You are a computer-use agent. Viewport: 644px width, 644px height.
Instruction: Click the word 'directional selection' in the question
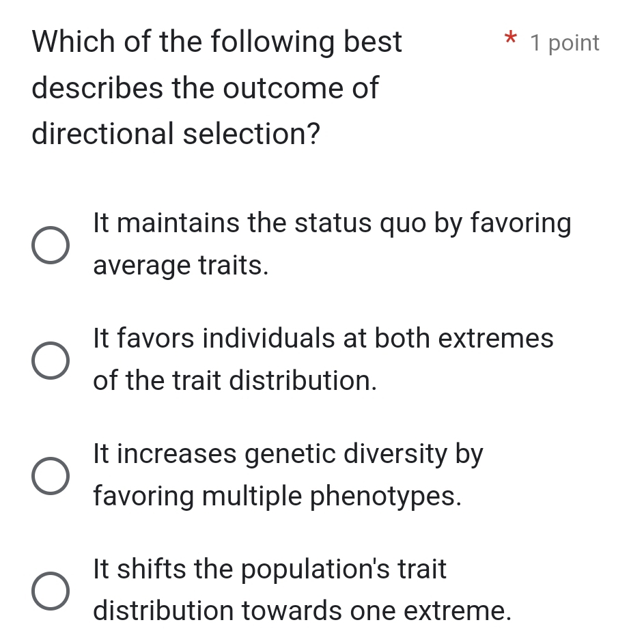176,134
